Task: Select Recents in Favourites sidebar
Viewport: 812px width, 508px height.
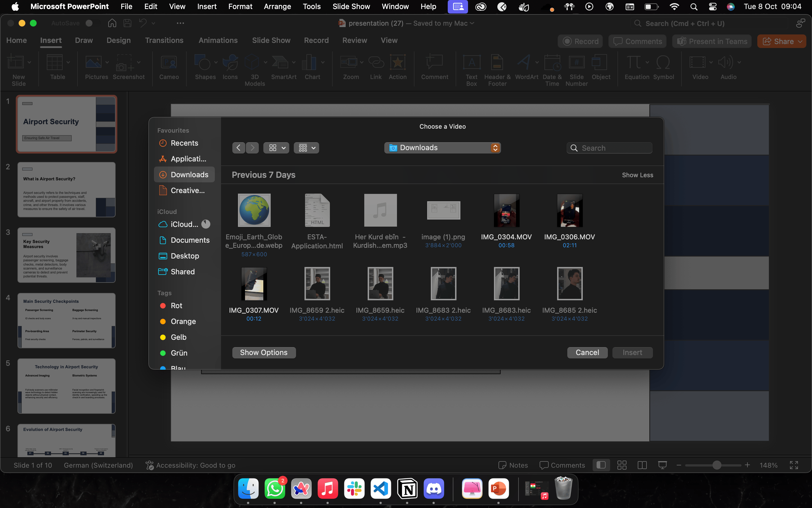Action: (184, 143)
